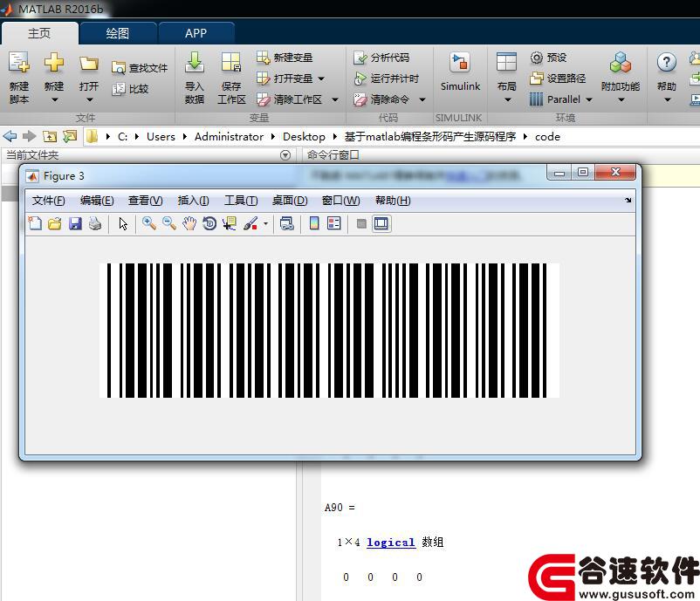Click the forward navigation arrow

click(x=29, y=136)
